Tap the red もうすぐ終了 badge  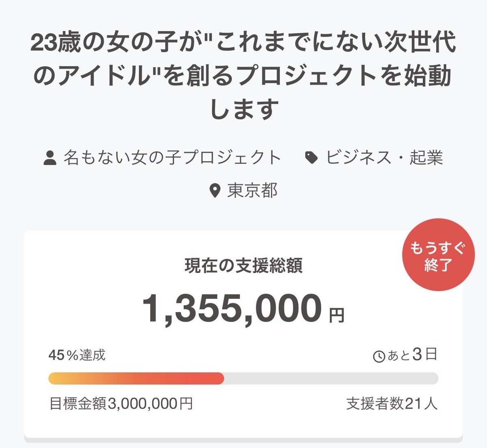(x=438, y=255)
